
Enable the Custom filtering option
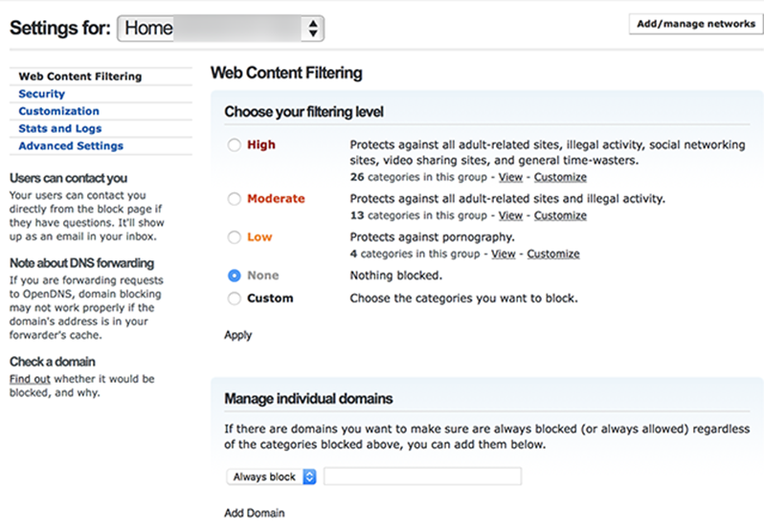(x=235, y=299)
